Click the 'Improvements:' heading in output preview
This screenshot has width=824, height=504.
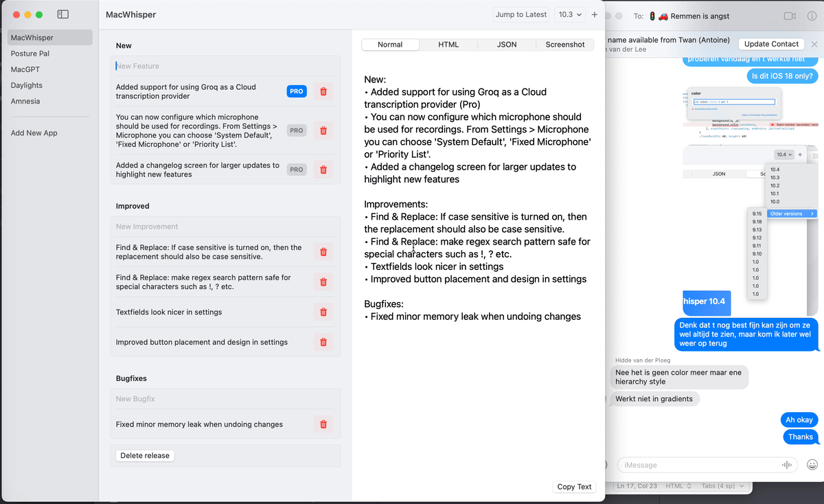396,204
